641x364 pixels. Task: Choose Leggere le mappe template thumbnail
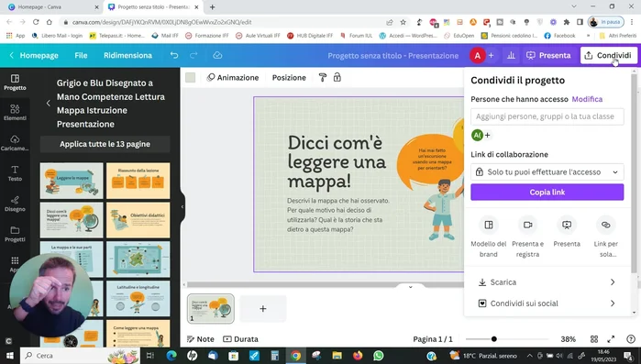coord(72,181)
